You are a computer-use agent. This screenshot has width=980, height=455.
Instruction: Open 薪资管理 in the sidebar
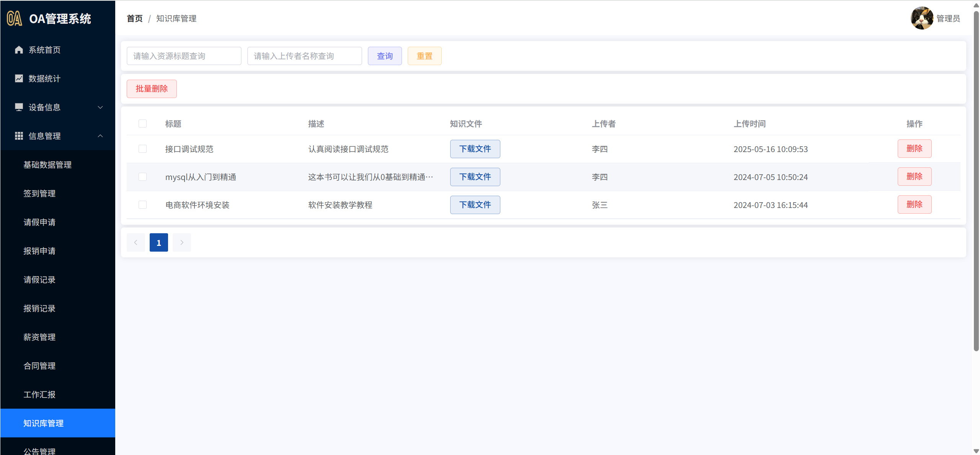point(39,337)
